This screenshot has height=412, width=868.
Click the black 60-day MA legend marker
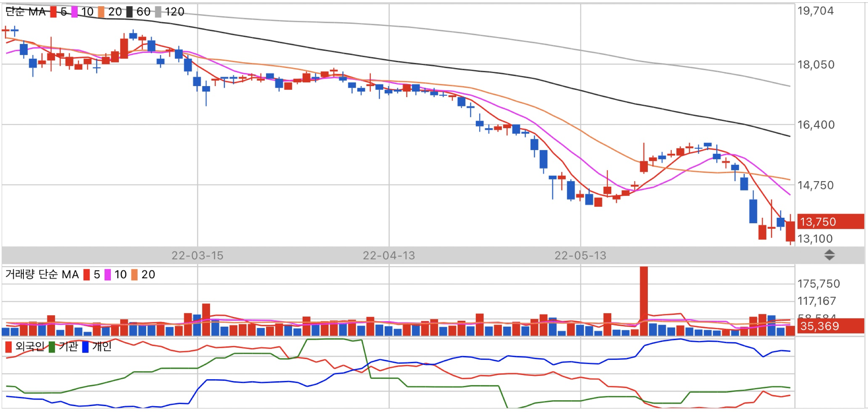(129, 12)
